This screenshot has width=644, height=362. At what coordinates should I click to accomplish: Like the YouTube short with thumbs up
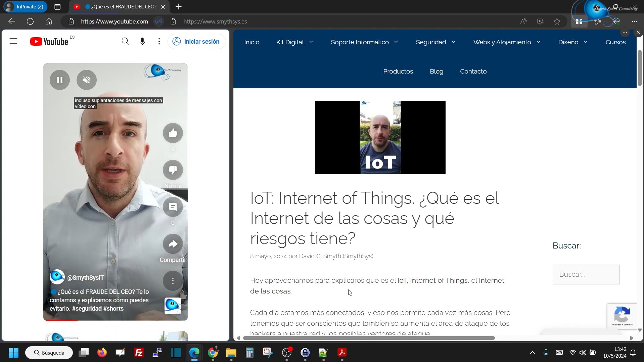(173, 133)
